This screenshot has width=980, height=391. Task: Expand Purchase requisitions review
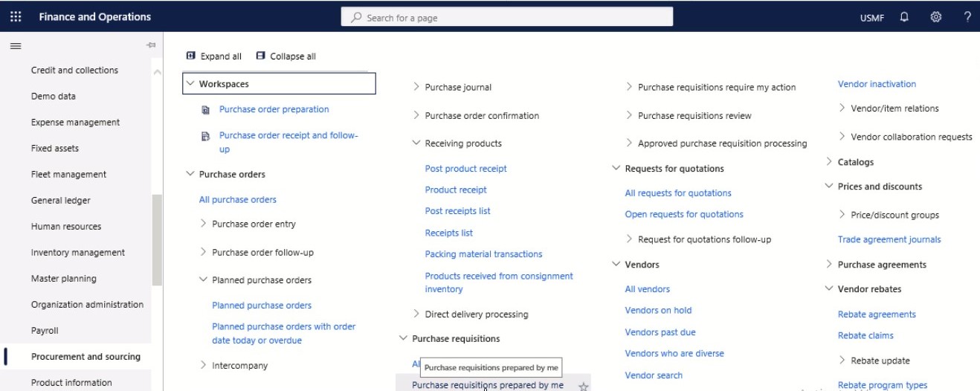click(630, 115)
